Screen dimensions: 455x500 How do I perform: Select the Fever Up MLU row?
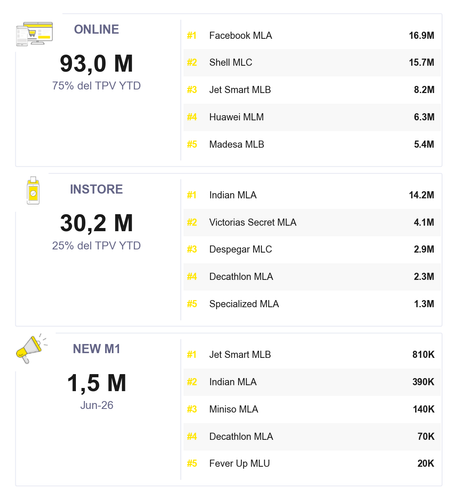point(312,463)
